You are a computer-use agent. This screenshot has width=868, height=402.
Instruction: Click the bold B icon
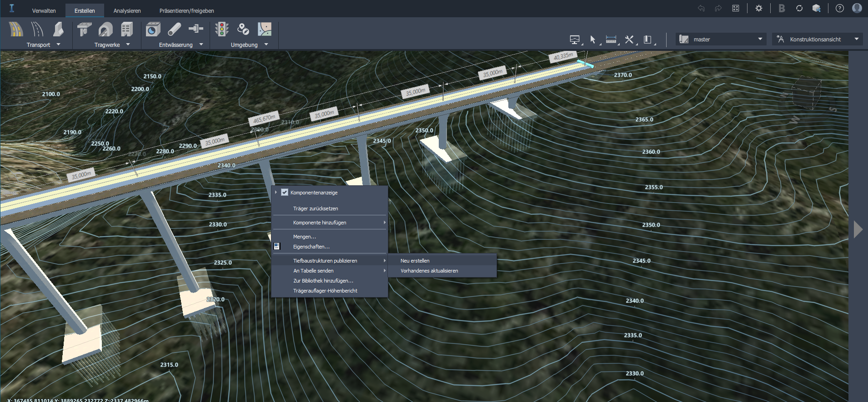pos(782,8)
